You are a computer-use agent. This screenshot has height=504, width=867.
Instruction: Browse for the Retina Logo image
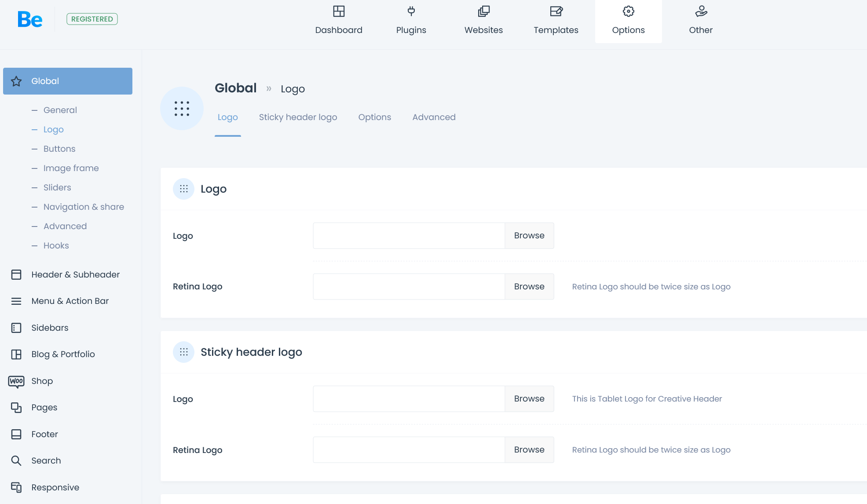tap(528, 286)
